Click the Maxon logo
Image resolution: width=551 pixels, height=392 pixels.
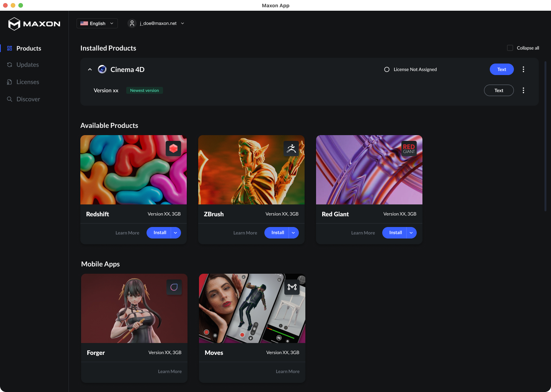pos(34,24)
